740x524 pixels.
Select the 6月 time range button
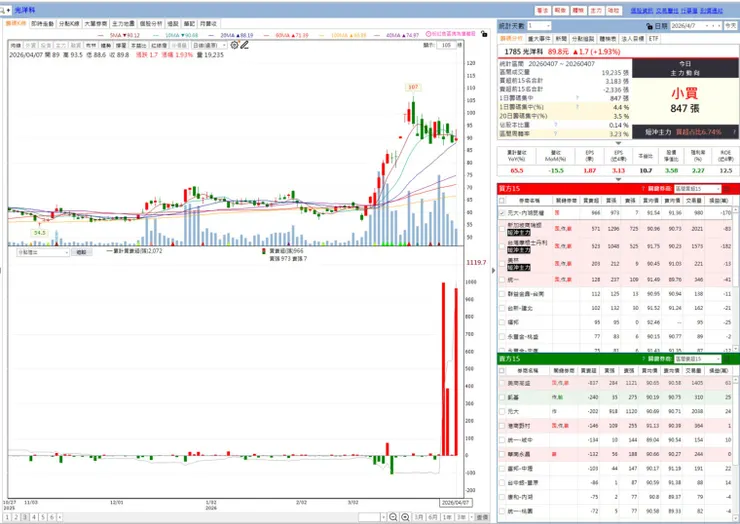pyautogui.click(x=433, y=517)
